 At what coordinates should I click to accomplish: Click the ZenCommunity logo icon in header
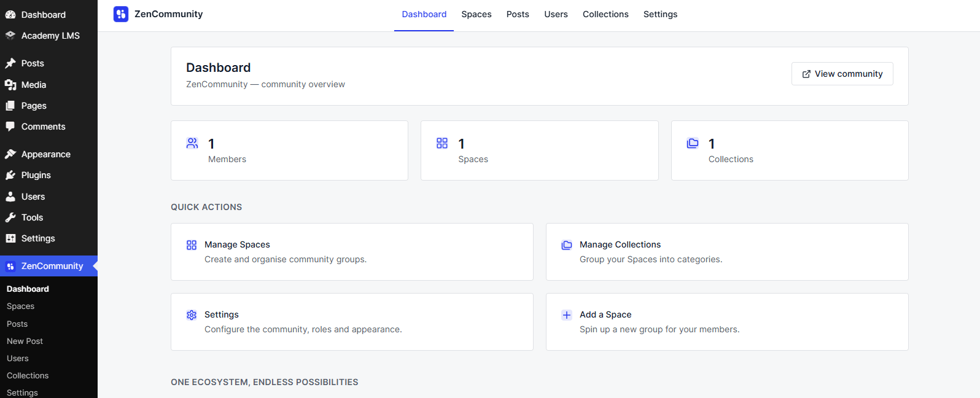pyautogui.click(x=121, y=14)
